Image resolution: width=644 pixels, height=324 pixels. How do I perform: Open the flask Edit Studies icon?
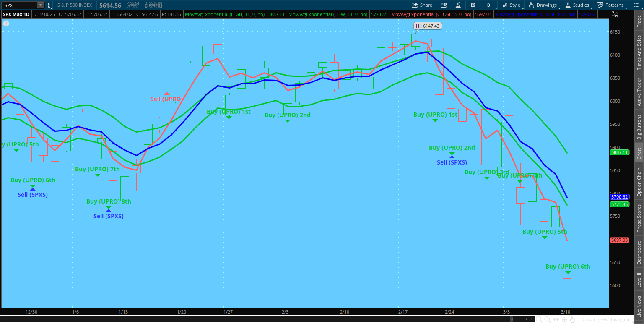pyautogui.click(x=458, y=5)
